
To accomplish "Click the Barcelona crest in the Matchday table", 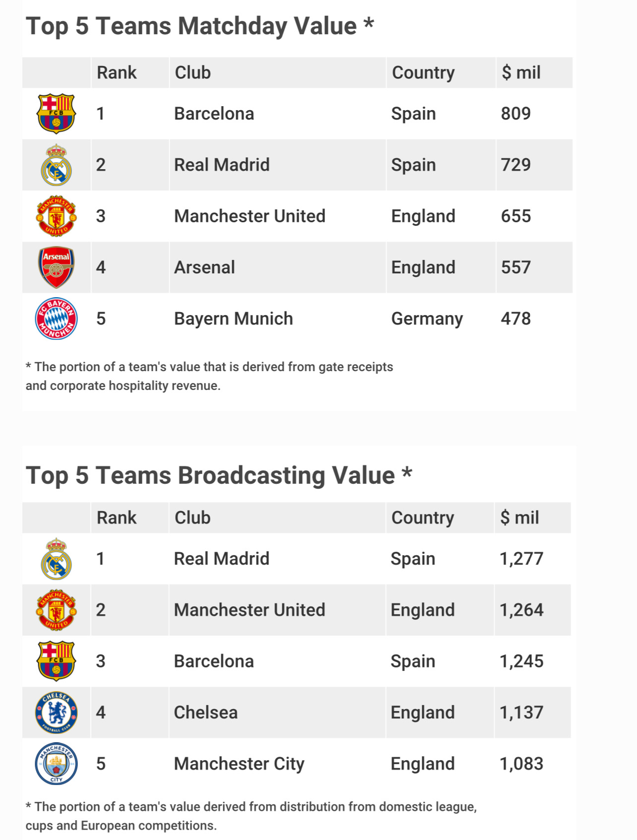I will click(56, 114).
